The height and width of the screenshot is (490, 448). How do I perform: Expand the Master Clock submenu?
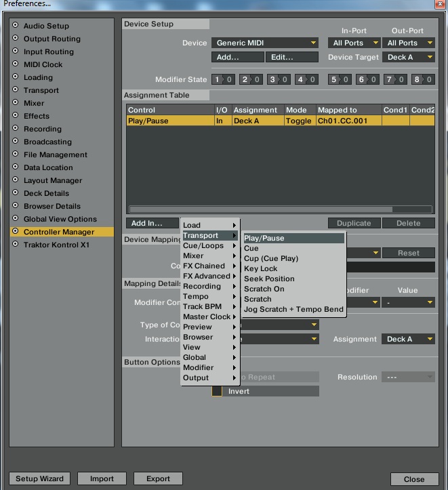[x=209, y=317]
